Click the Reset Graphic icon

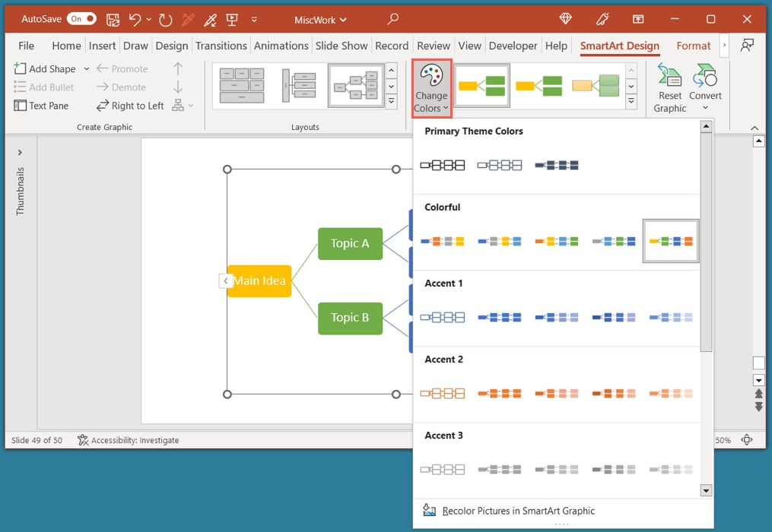click(669, 89)
